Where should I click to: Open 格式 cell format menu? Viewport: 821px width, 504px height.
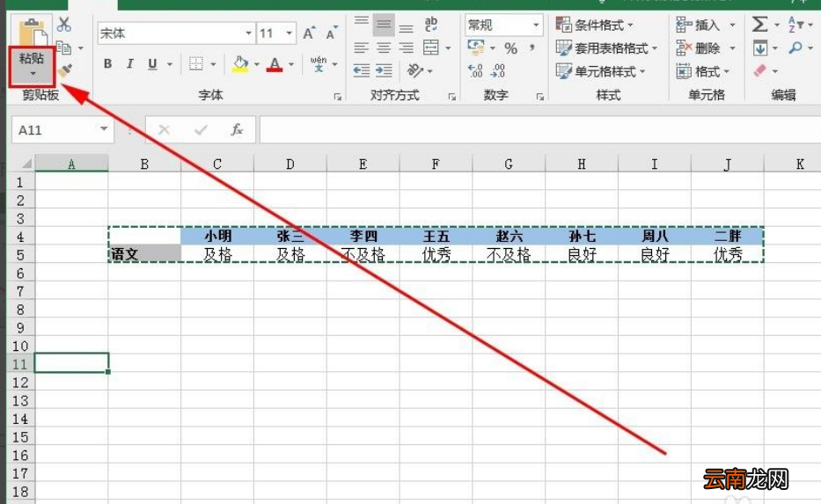(702, 71)
